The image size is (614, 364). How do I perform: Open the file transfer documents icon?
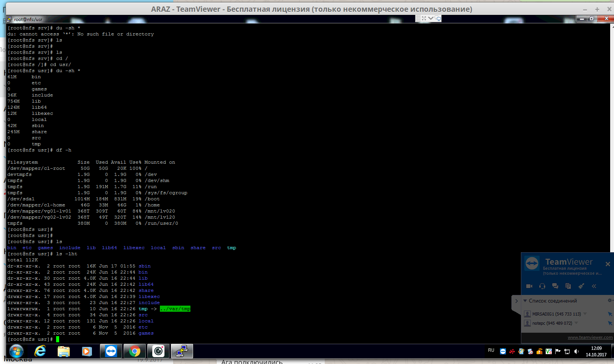coord(568,286)
